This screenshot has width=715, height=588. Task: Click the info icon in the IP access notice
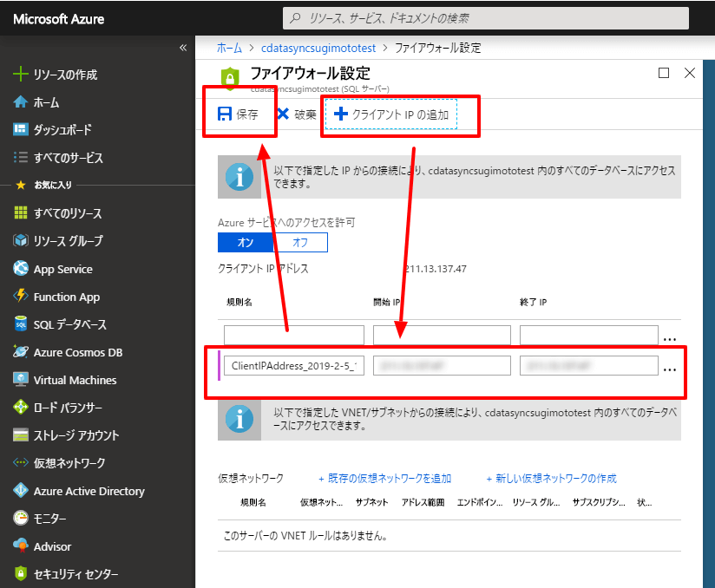point(239,177)
